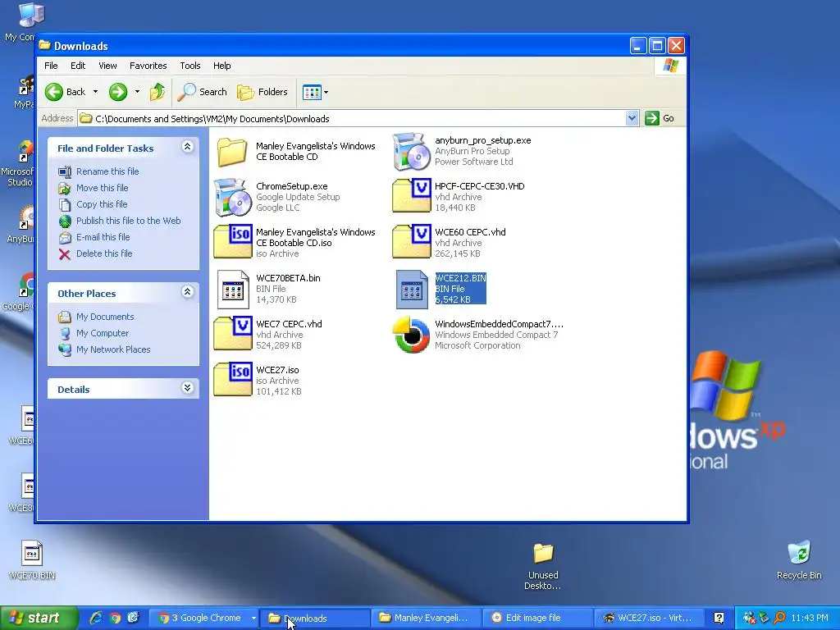Select the WCE212.BIN file icon
Screen dimensions: 840x630
pos(412,290)
